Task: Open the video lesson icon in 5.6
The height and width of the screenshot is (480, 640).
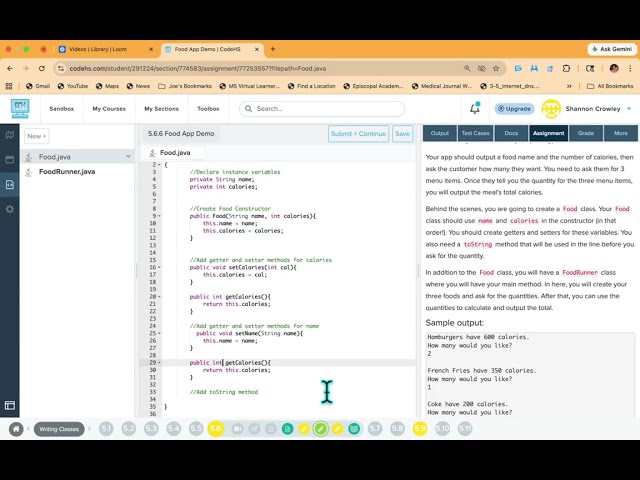Action: (238, 429)
